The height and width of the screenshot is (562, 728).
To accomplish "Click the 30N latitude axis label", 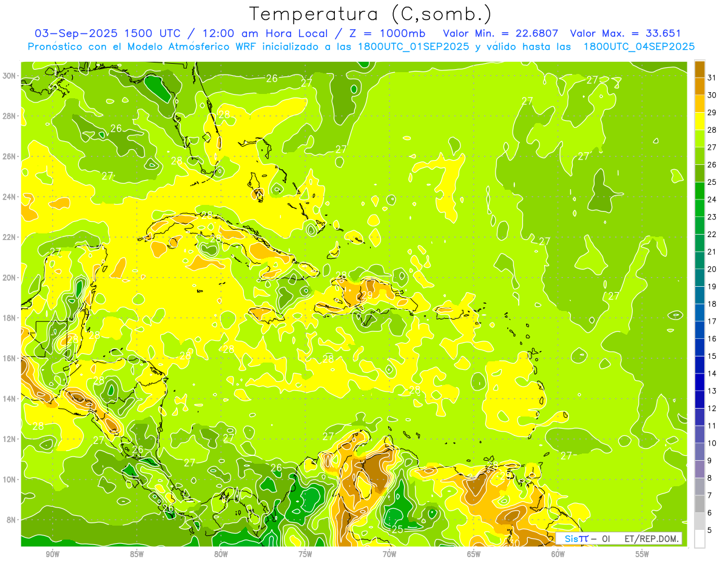I will 10,76.
